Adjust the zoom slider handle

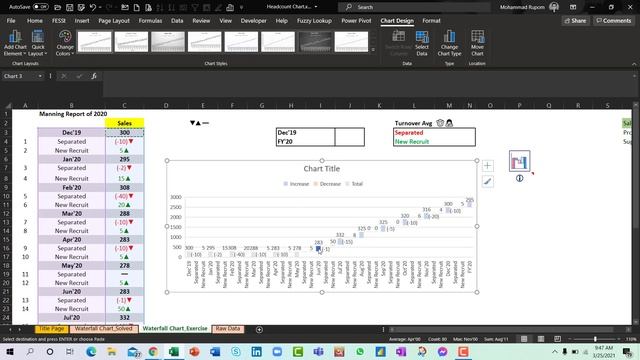click(x=595, y=339)
